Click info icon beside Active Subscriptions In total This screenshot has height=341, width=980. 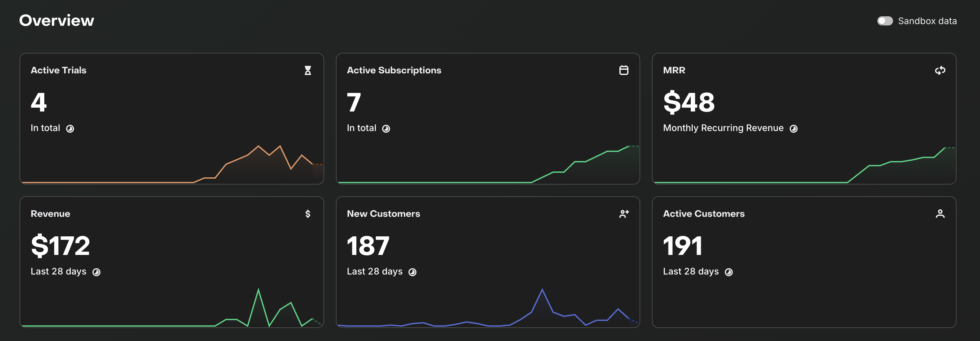coord(386,129)
